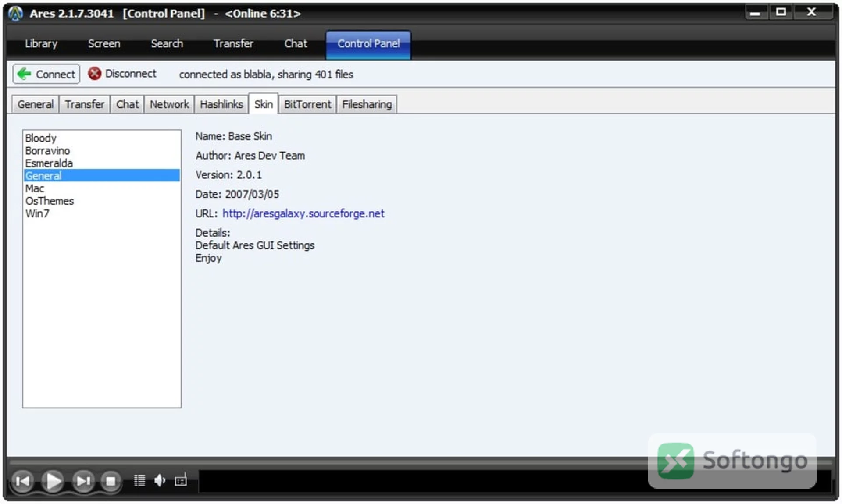Open the playlist icon in player bar

(x=139, y=481)
